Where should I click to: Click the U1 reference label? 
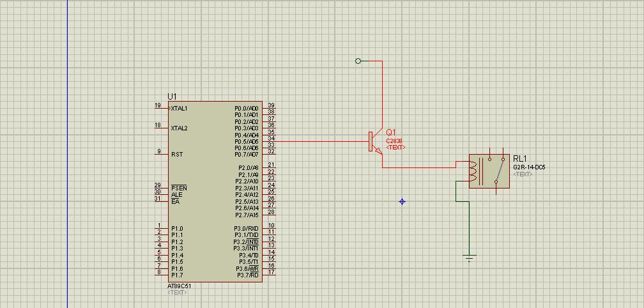pos(172,96)
